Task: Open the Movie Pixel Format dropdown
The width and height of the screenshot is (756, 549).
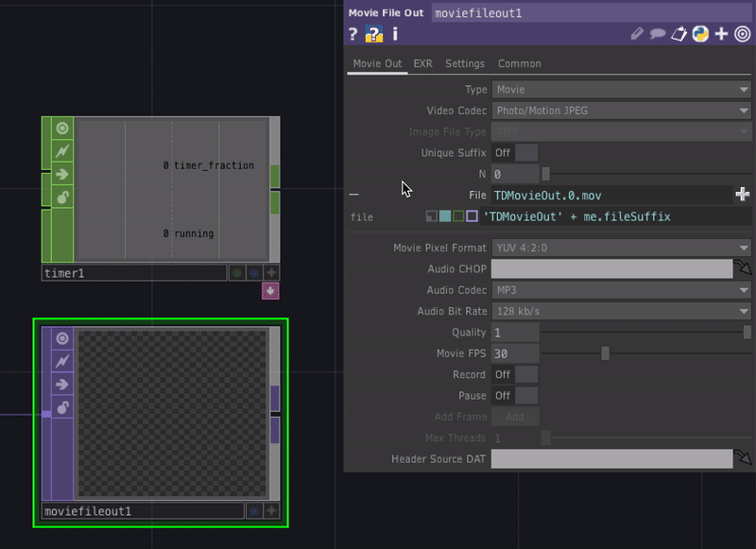Action: coord(621,248)
